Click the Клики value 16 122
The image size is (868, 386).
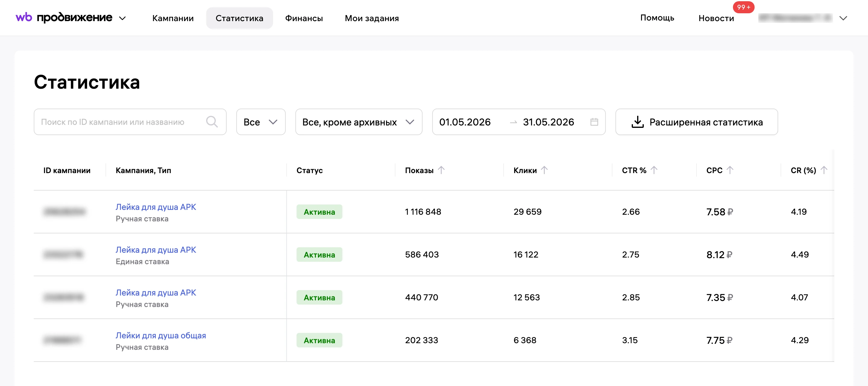pos(526,255)
